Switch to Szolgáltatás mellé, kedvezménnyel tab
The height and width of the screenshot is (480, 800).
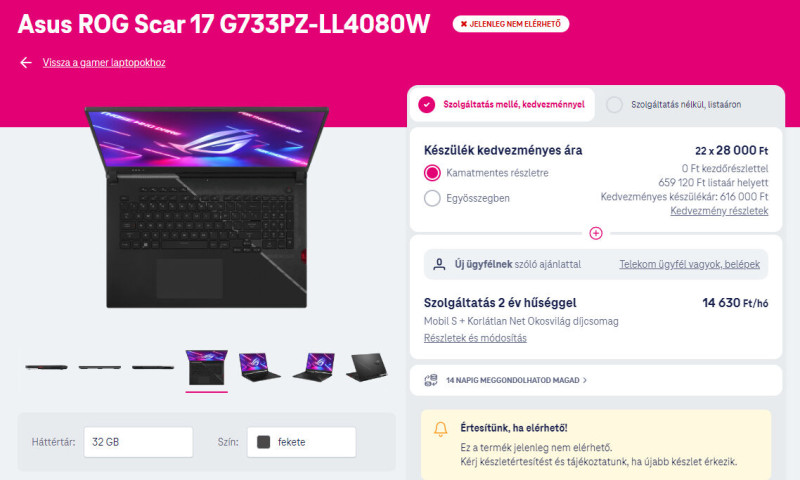pos(502,105)
